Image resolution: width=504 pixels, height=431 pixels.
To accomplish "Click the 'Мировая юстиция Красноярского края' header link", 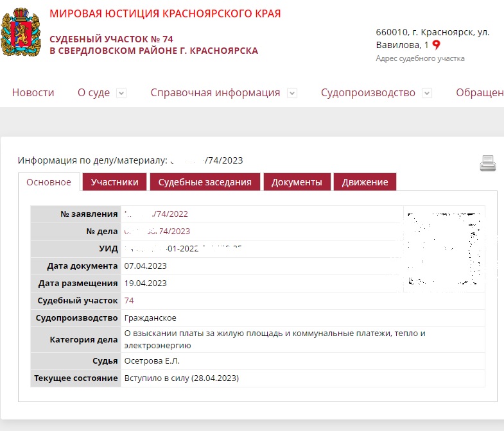I will pyautogui.click(x=165, y=13).
